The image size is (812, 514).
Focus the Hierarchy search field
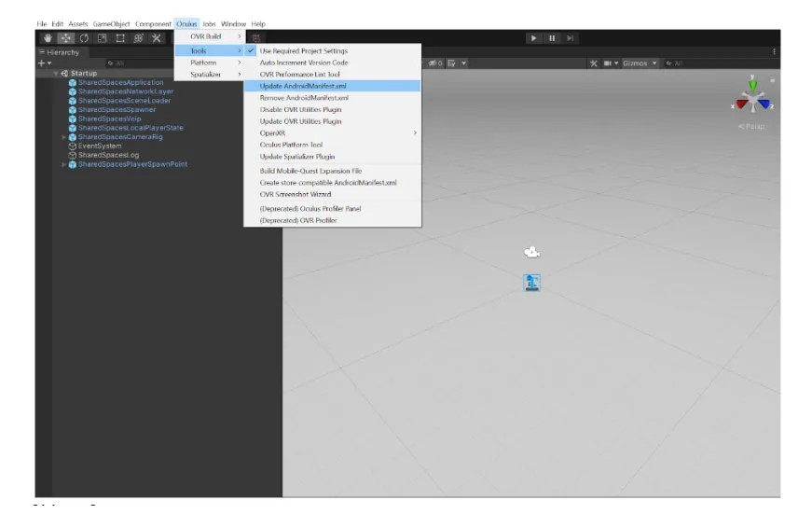coord(139,63)
